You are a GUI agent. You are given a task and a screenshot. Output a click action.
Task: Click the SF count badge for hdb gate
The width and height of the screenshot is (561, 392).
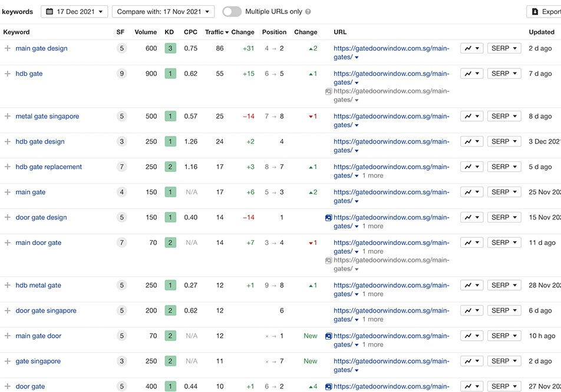coord(121,74)
